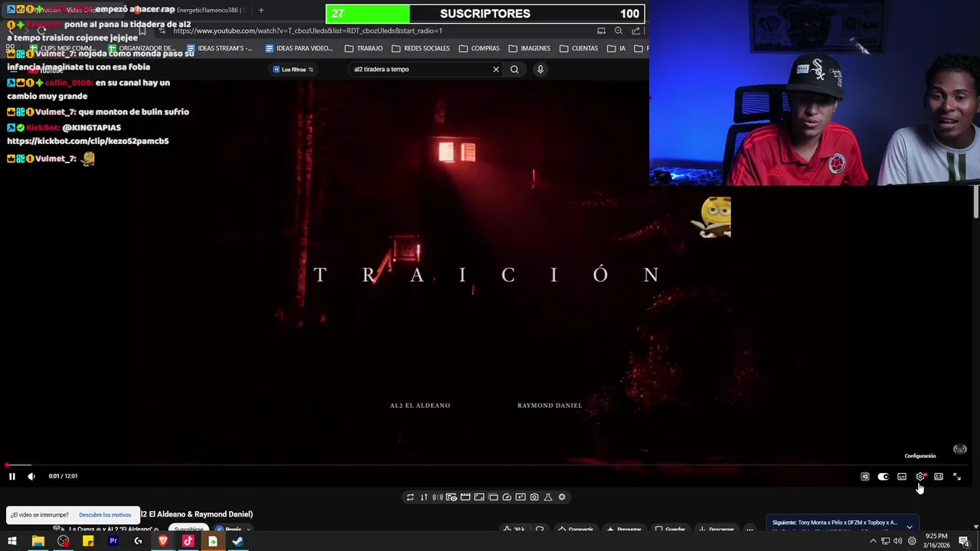The height and width of the screenshot is (551, 980).
Task: Open TikTok app from taskbar
Action: [188, 542]
